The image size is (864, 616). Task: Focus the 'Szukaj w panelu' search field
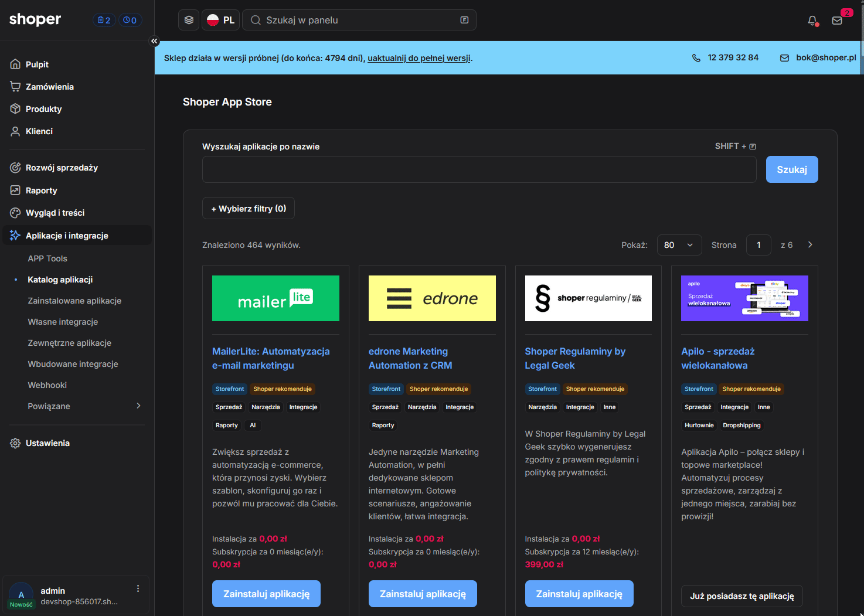(x=359, y=20)
